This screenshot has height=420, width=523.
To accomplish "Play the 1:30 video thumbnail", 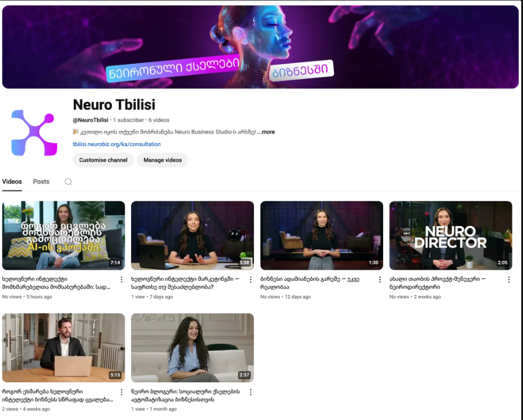I will click(322, 235).
